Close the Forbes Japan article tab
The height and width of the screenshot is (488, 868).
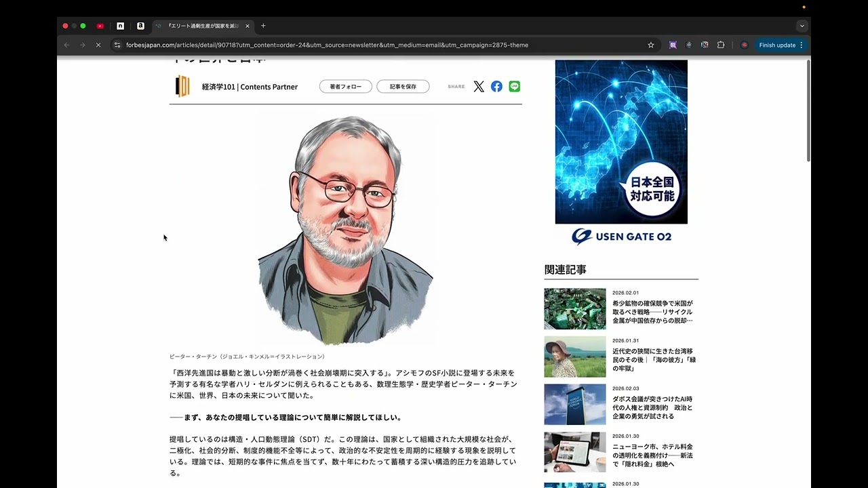click(248, 26)
